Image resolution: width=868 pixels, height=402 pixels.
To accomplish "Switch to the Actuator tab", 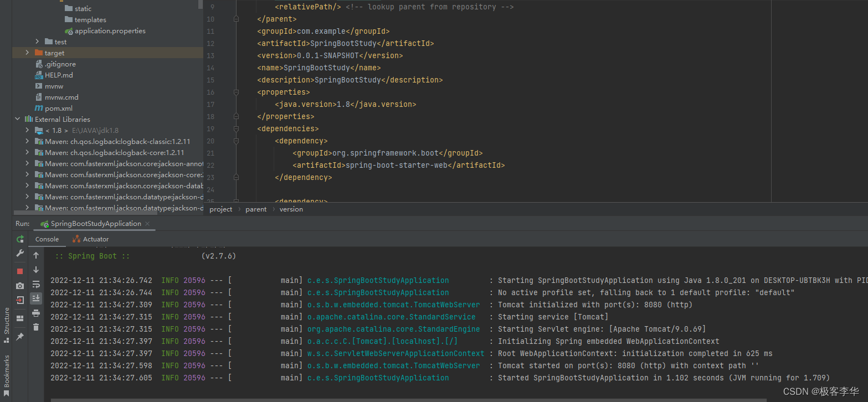I will 91,239.
